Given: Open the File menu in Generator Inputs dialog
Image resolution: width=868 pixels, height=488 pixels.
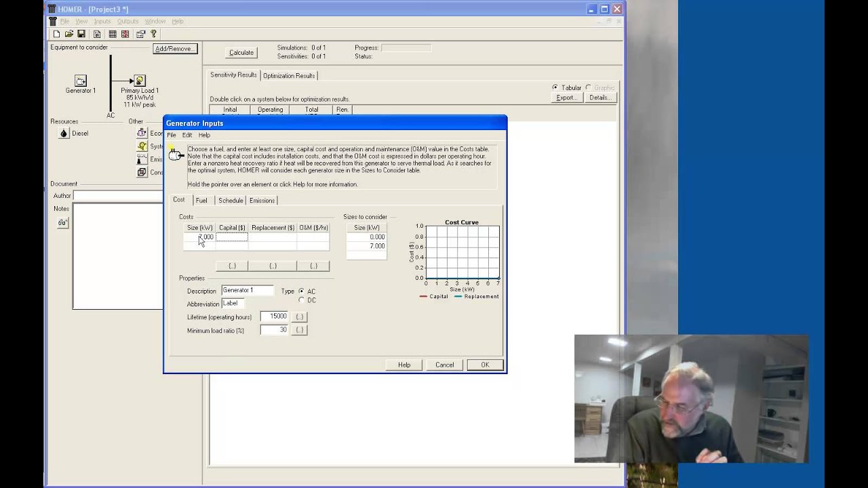Looking at the screenshot, I should 172,135.
